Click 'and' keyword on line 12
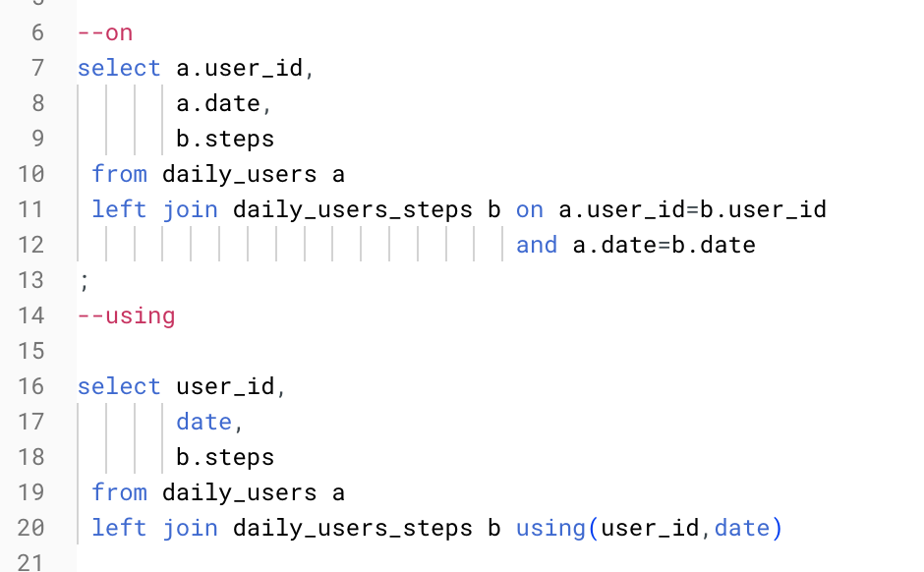 [x=537, y=245]
